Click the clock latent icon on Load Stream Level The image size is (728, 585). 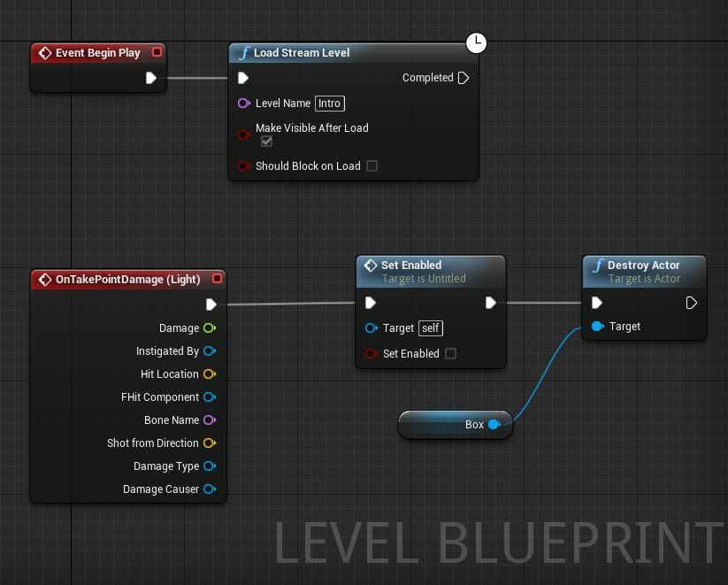pos(477,42)
